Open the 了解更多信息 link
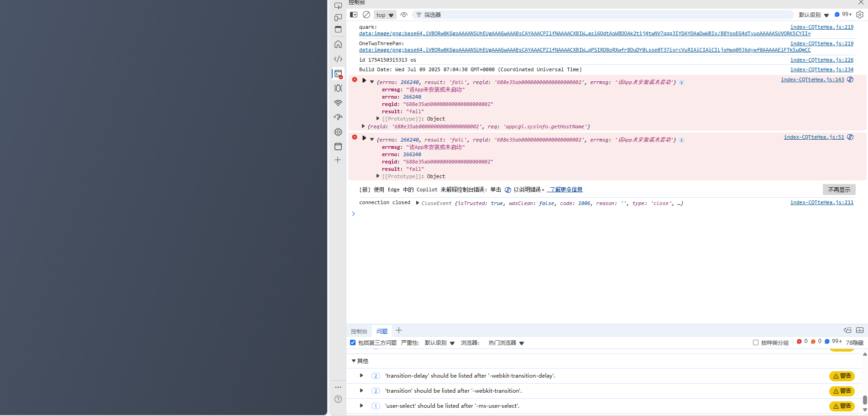 565,190
